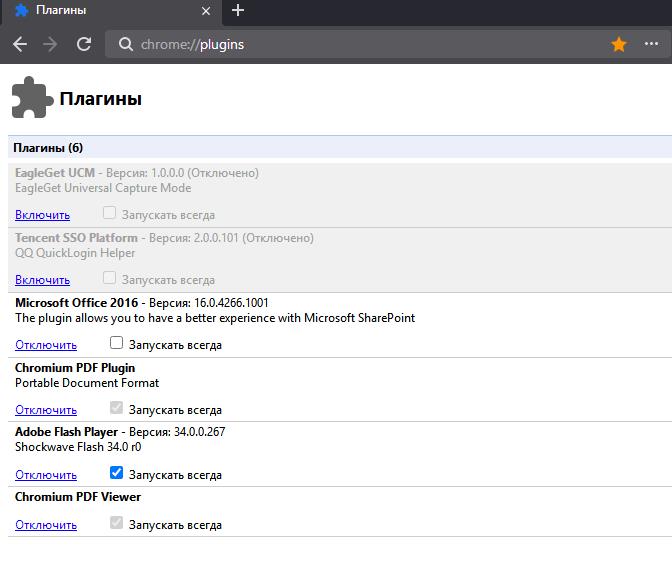
Task: Enable the Tencent SSO Platform plugin via Включить
Action: pyautogui.click(x=42, y=280)
